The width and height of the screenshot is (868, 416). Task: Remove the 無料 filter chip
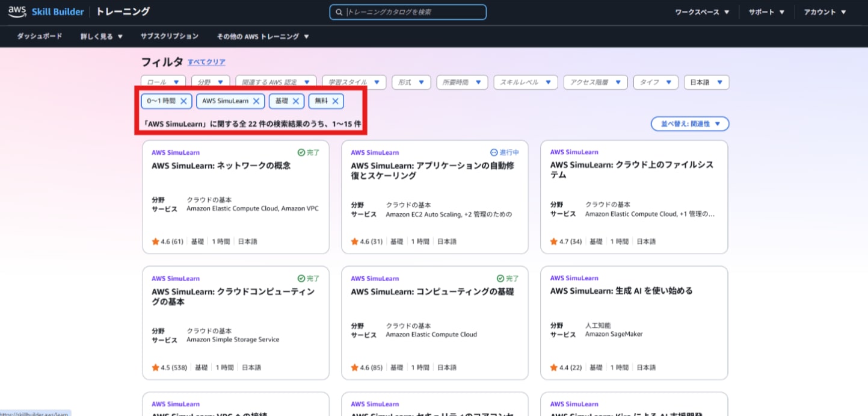pos(335,101)
